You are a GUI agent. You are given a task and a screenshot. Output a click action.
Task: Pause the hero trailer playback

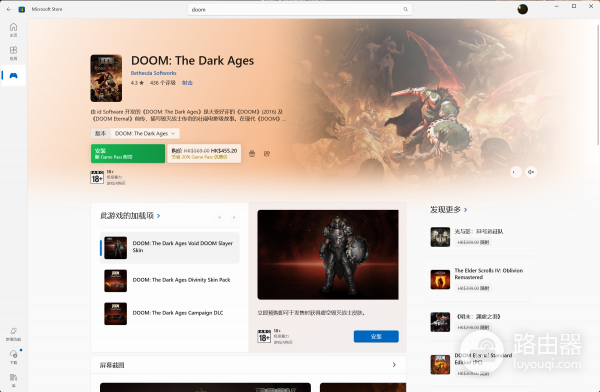click(516, 172)
